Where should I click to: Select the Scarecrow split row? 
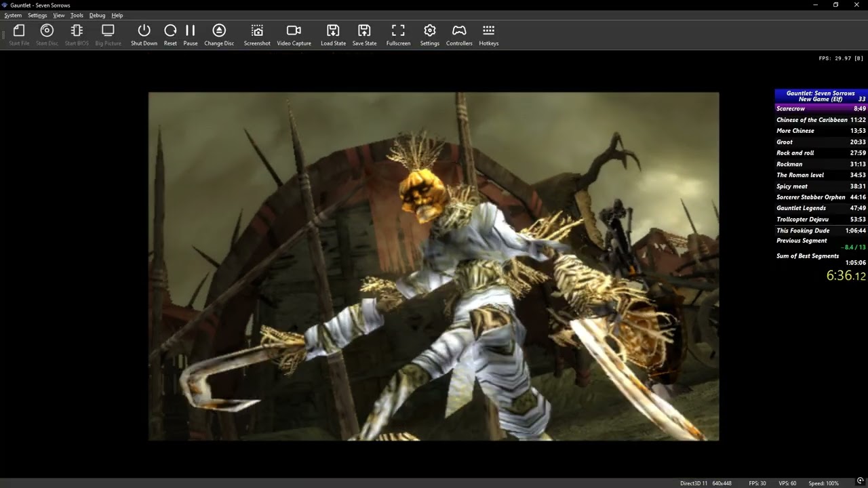[821, 108]
